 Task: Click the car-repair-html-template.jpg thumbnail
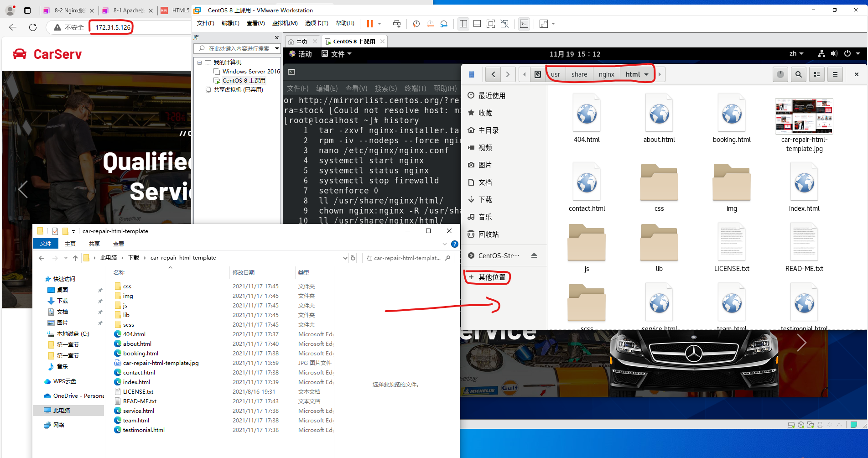point(804,116)
